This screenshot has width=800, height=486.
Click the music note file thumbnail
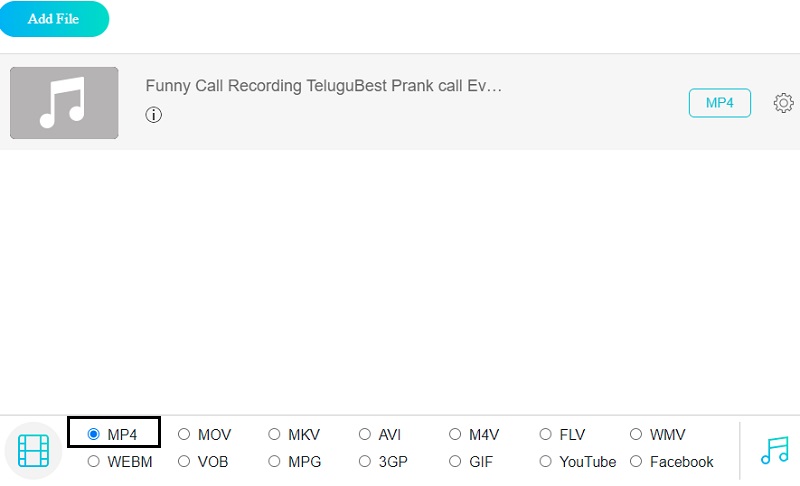tap(64, 103)
